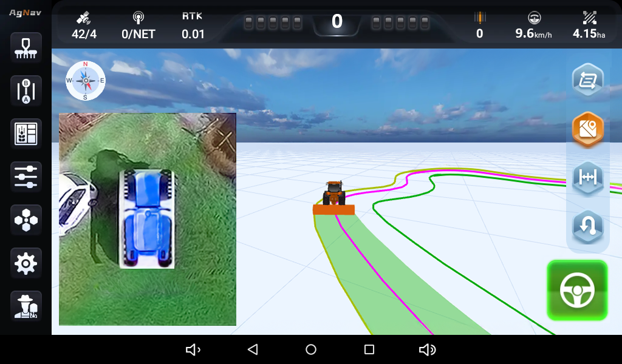Click the compass to reset orientation

(85, 81)
